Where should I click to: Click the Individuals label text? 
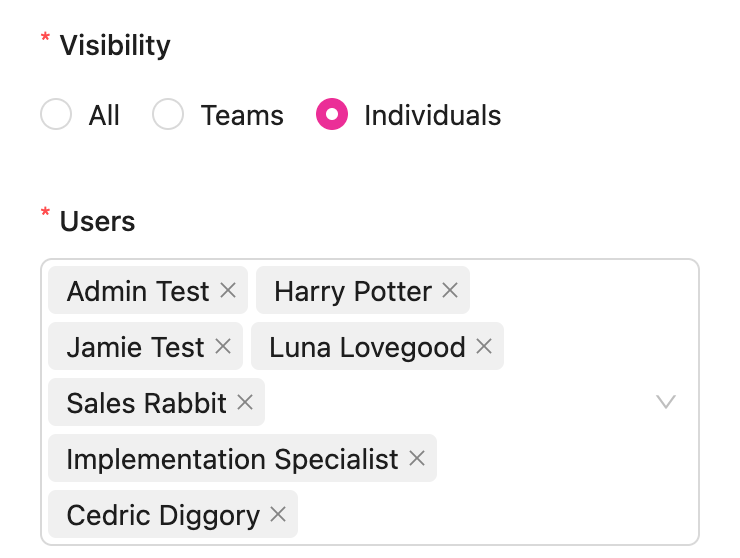432,115
